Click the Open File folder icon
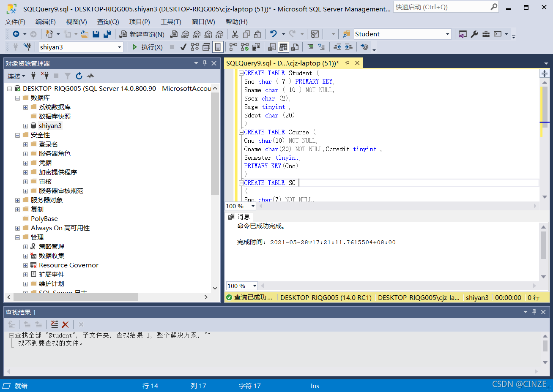553x392 pixels. pyautogui.click(x=85, y=34)
